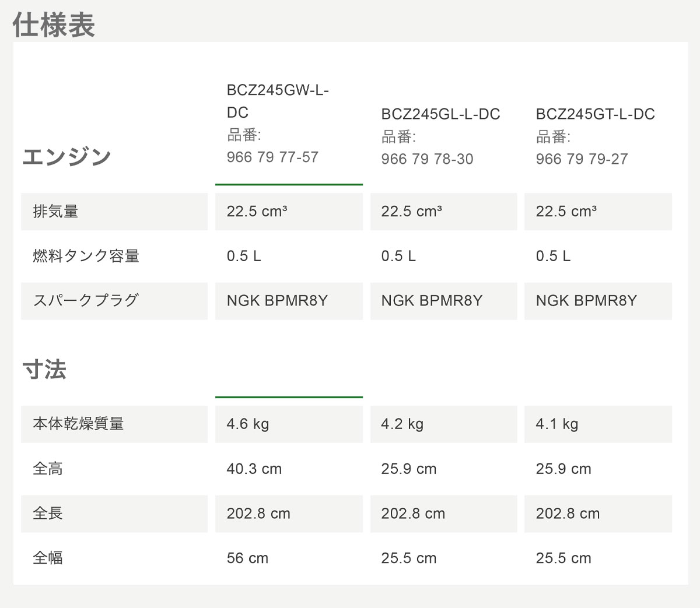Screen dimensions: 700x608
Task: Click the 仕様表 page heading
Action: [54, 26]
